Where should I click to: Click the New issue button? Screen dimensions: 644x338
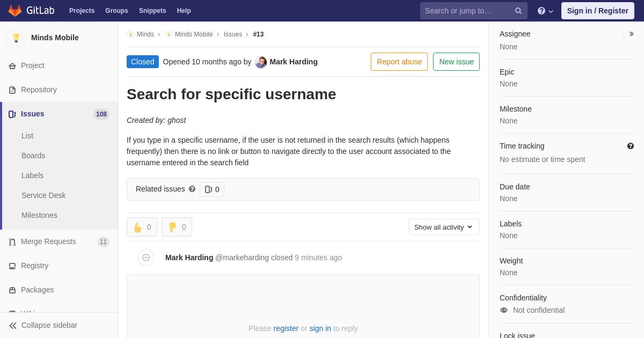[456, 62]
